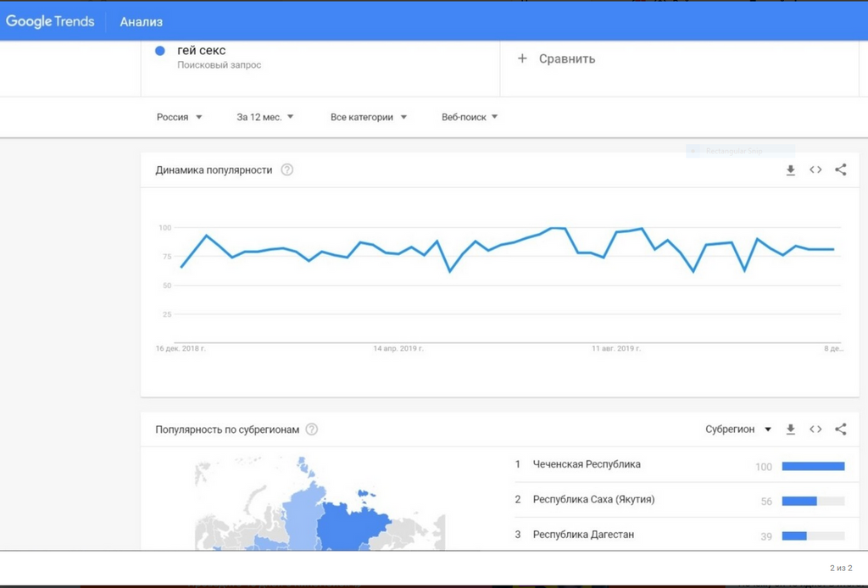Open the Веб-поиск search type dropdown
This screenshot has width=868, height=588.
(x=470, y=117)
